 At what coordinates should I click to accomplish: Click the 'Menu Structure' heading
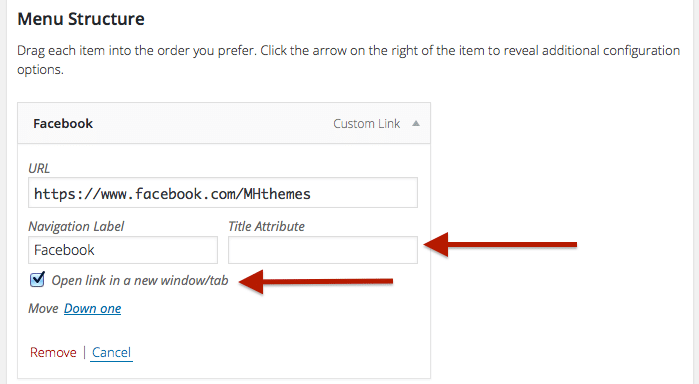point(81,19)
